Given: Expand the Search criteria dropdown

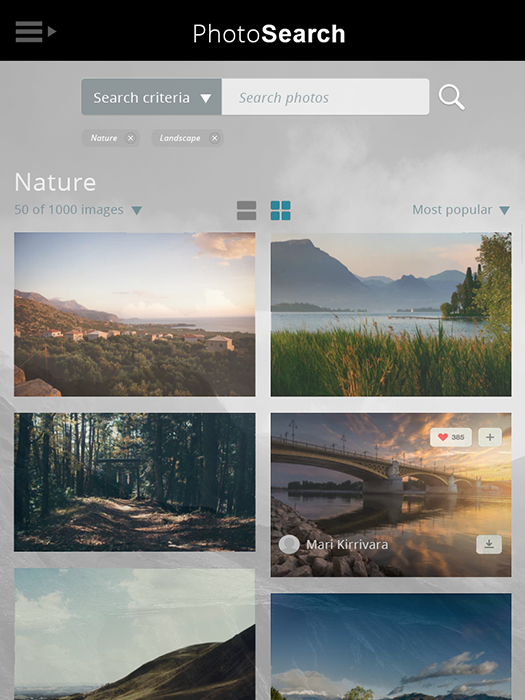Looking at the screenshot, I should click(x=151, y=97).
